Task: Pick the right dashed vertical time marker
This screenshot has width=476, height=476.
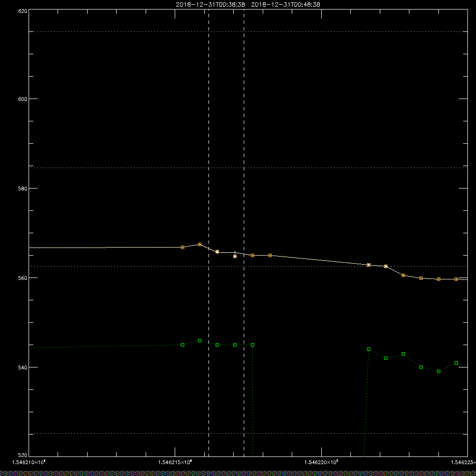Action: (244, 233)
